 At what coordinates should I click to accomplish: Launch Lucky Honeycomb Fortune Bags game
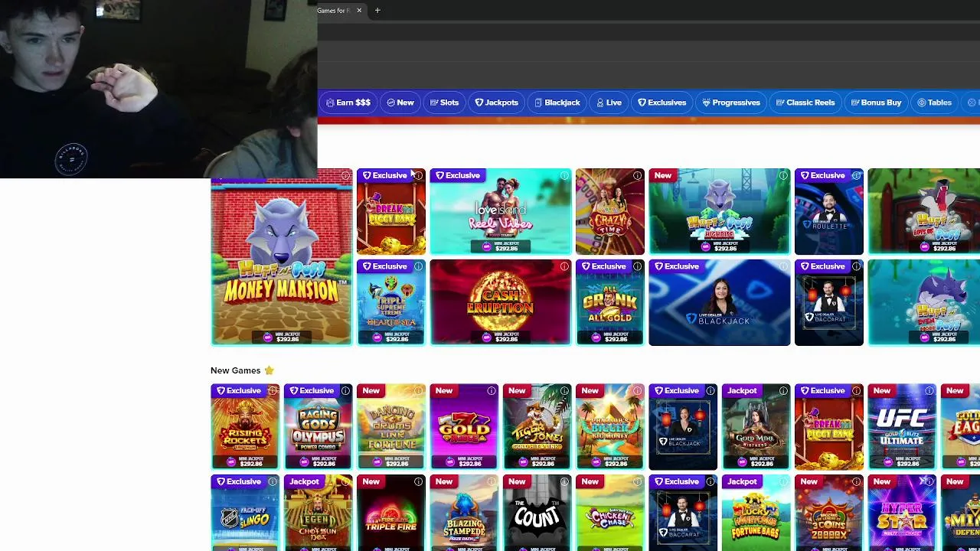tap(756, 513)
